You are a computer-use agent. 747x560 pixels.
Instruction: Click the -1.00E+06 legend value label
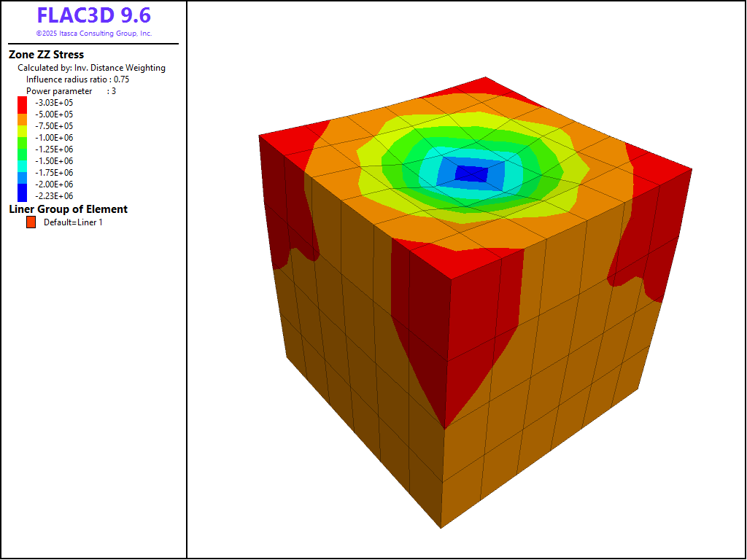[54, 138]
